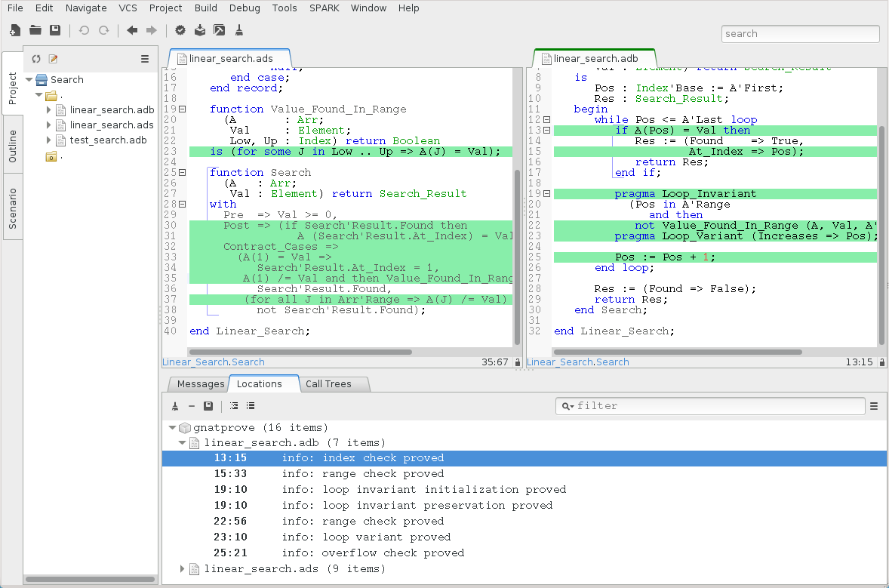Collapse linear_search.adb (7 items) results
The width and height of the screenshot is (889, 588).
click(x=183, y=443)
